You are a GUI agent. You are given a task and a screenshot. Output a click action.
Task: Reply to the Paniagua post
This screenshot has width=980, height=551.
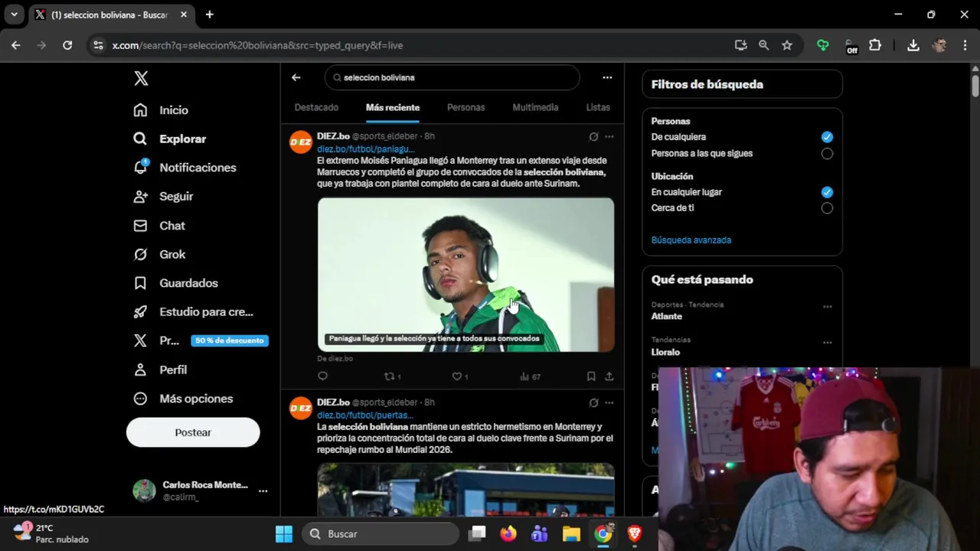[322, 376]
